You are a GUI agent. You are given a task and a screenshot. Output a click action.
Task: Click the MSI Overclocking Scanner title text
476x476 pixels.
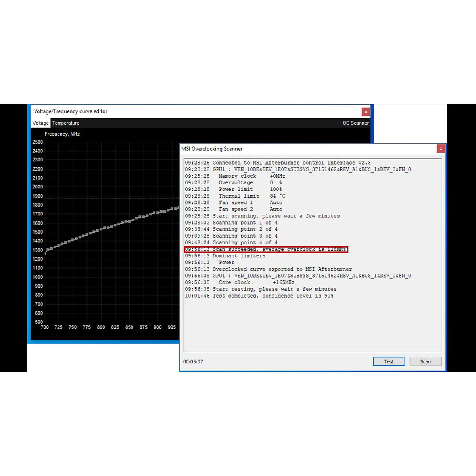coord(212,149)
